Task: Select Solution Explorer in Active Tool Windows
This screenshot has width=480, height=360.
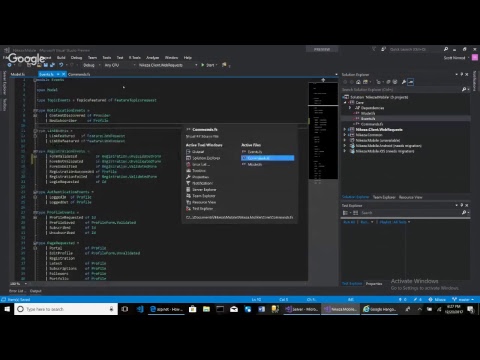Action: pyautogui.click(x=206, y=158)
